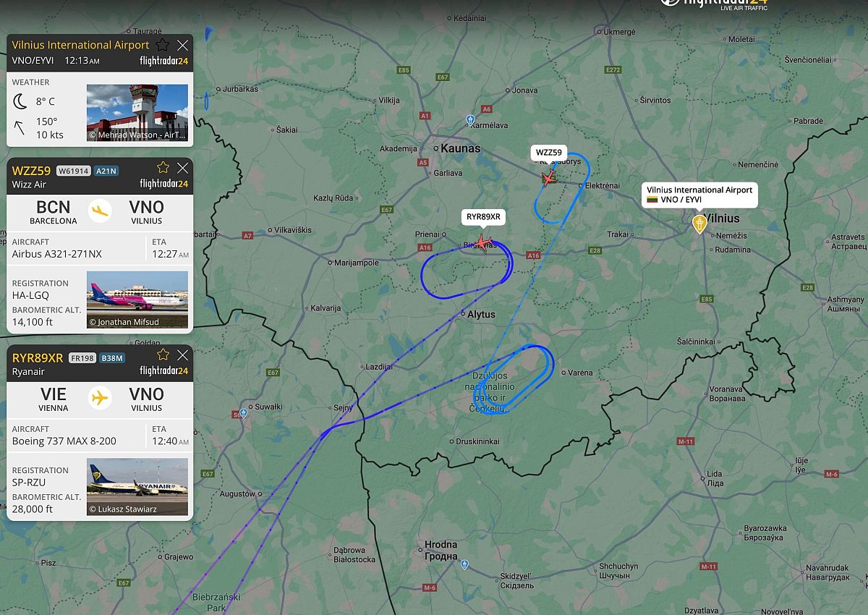Select the WZZ59 aircraft icon on map

549,176
